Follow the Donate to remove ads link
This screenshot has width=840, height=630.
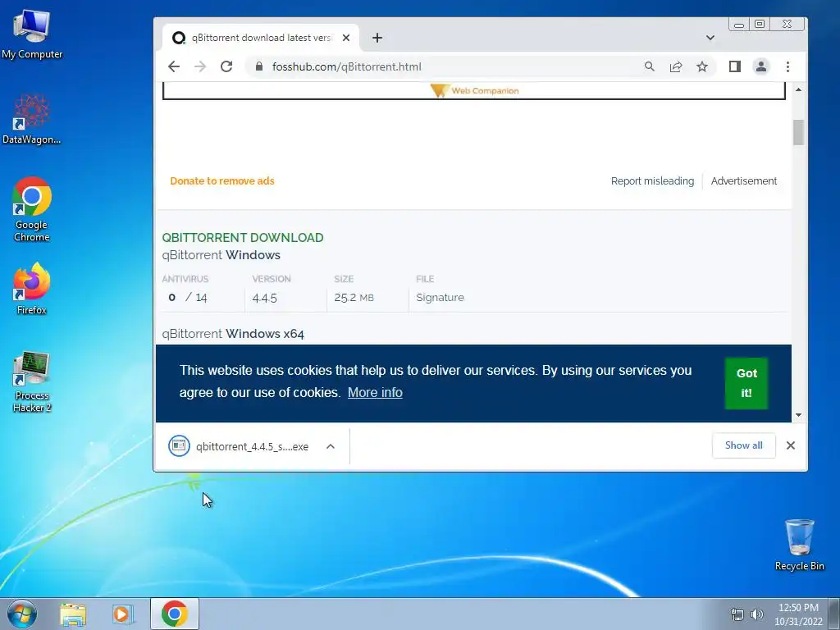tap(221, 181)
